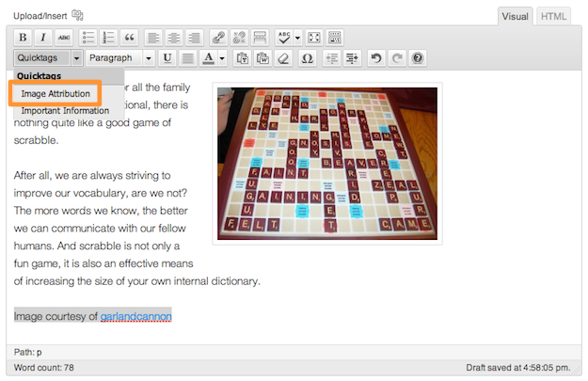
Task: Click the eraser remove formatting icon
Action: pos(283,58)
